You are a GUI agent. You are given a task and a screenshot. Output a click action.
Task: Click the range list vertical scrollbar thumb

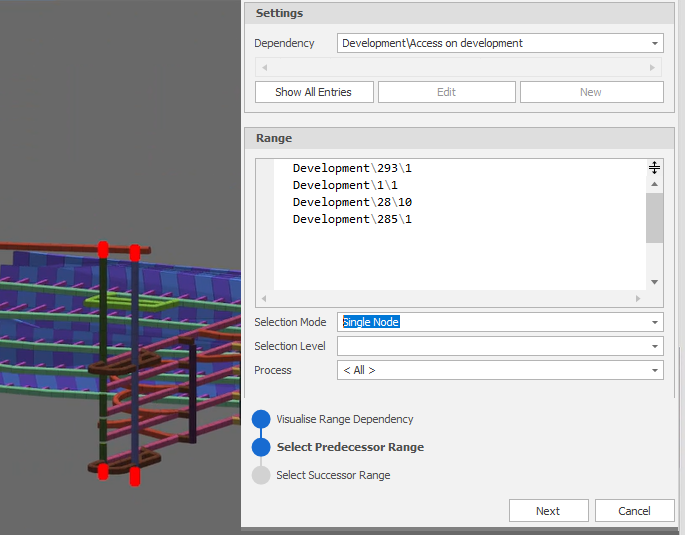pyautogui.click(x=654, y=218)
